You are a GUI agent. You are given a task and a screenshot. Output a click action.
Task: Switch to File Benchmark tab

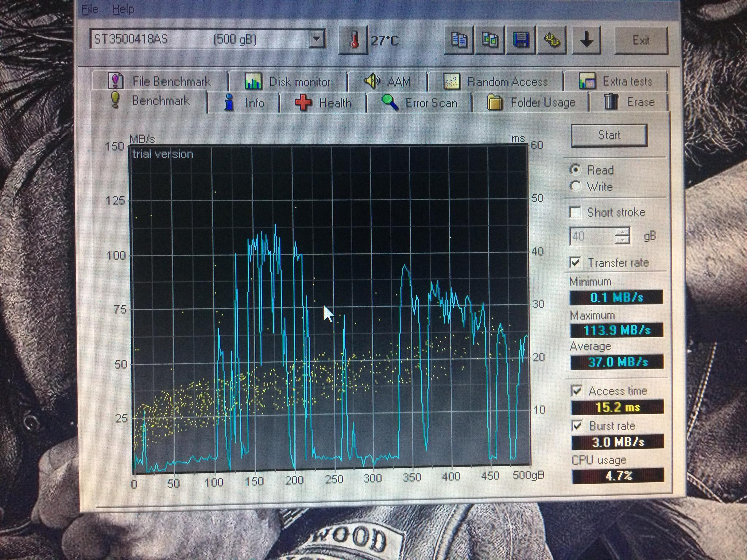(x=160, y=81)
